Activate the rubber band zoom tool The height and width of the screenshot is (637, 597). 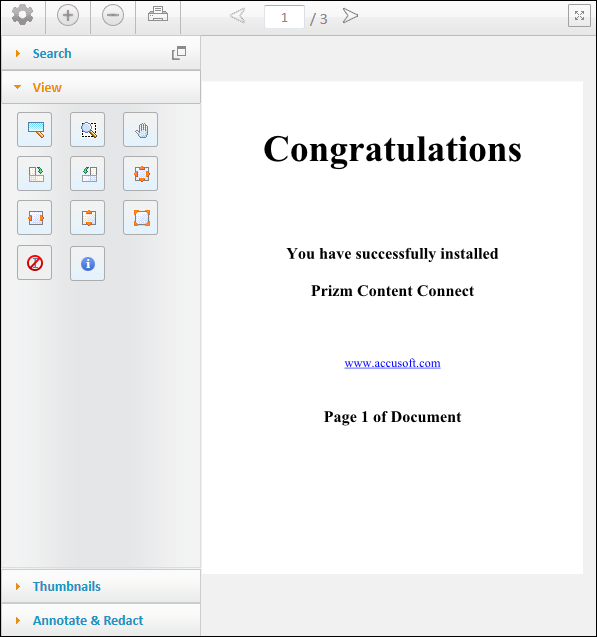[x=87, y=130]
